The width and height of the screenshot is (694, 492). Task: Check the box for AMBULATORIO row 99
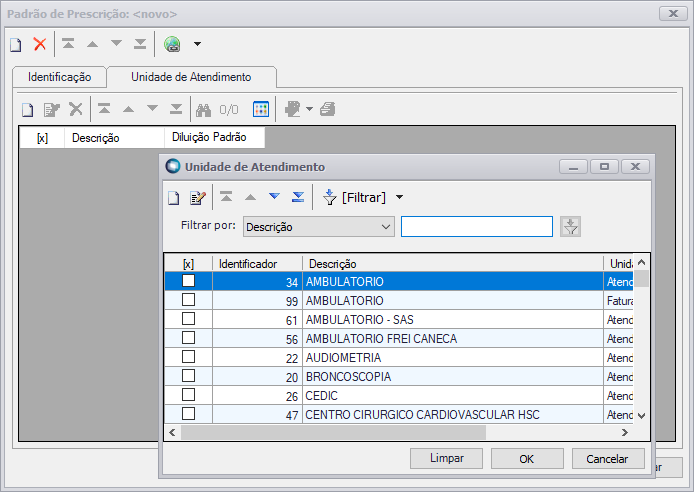click(189, 300)
